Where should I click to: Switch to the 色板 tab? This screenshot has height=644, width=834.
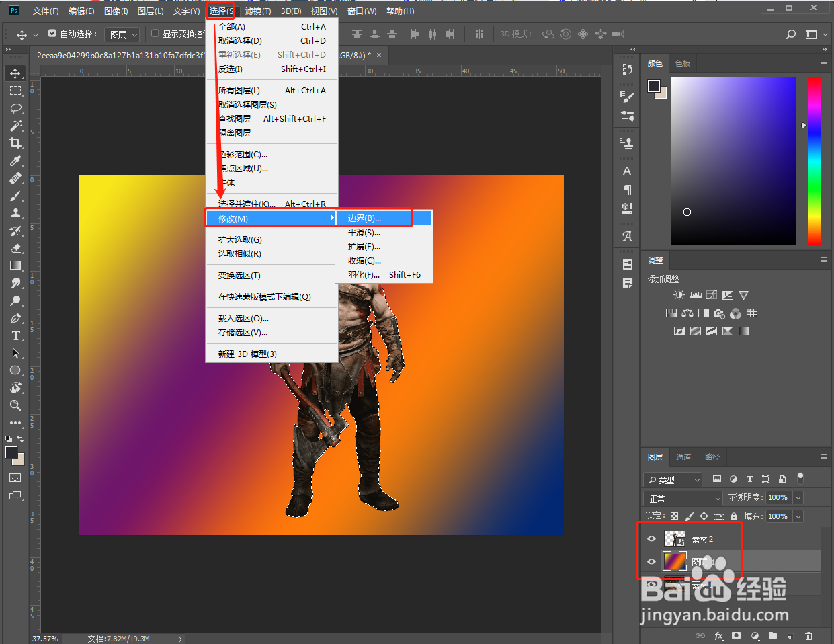tap(683, 63)
